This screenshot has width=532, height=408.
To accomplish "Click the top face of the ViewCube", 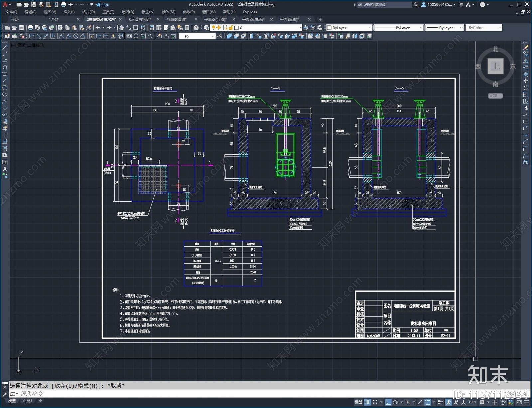I will coord(496,66).
